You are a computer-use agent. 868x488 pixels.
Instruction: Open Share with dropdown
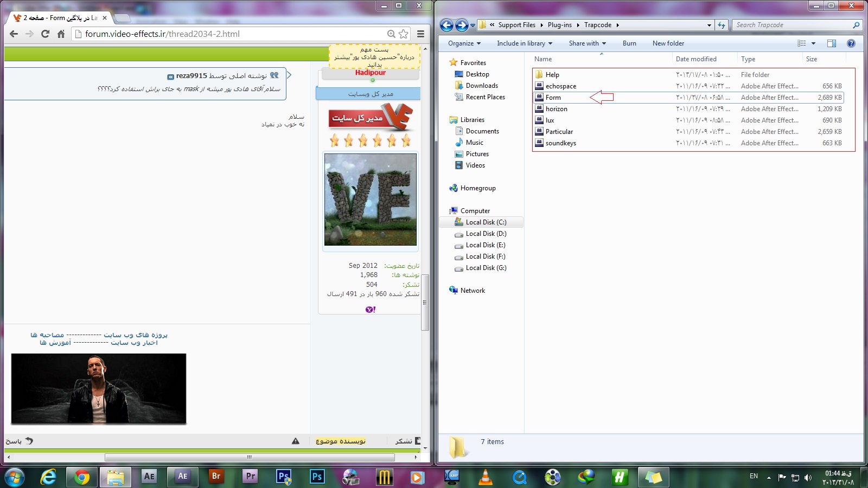(x=588, y=43)
